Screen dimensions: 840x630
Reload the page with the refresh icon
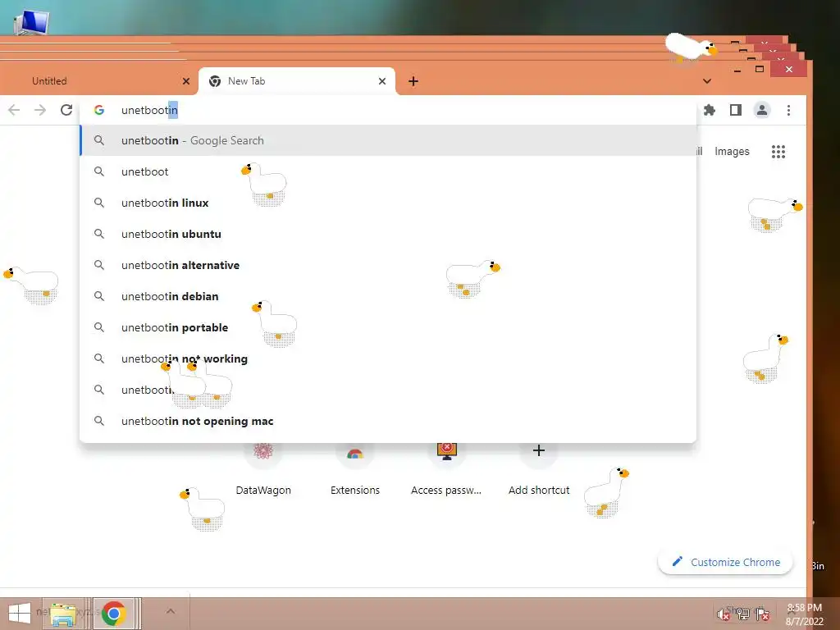point(66,110)
